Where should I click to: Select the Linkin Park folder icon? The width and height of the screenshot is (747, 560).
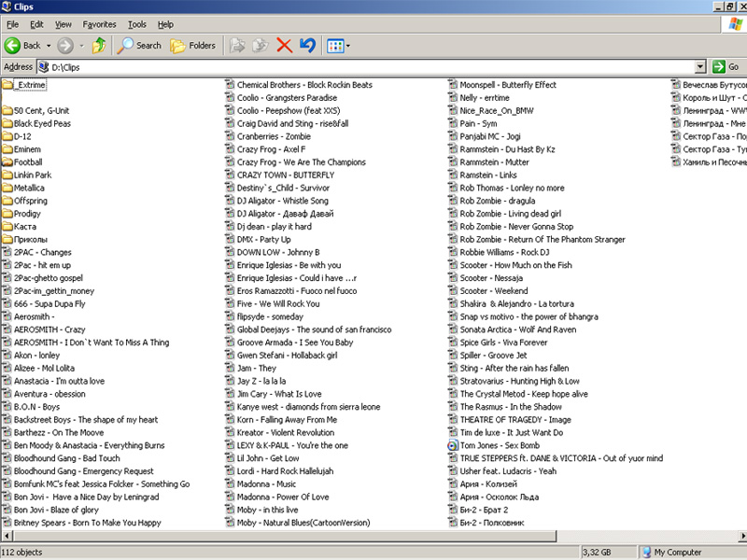[x=7, y=175]
